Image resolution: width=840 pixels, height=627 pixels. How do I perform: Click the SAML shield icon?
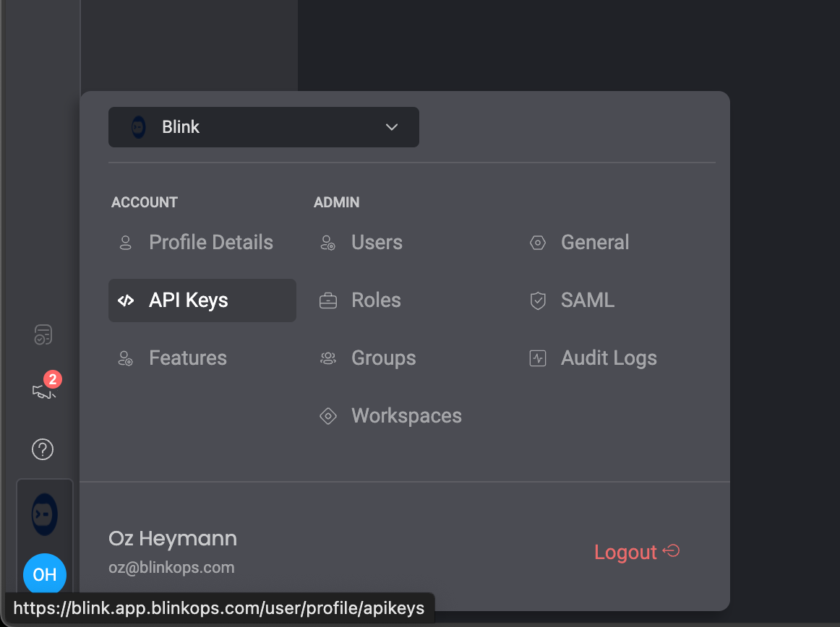tap(538, 300)
